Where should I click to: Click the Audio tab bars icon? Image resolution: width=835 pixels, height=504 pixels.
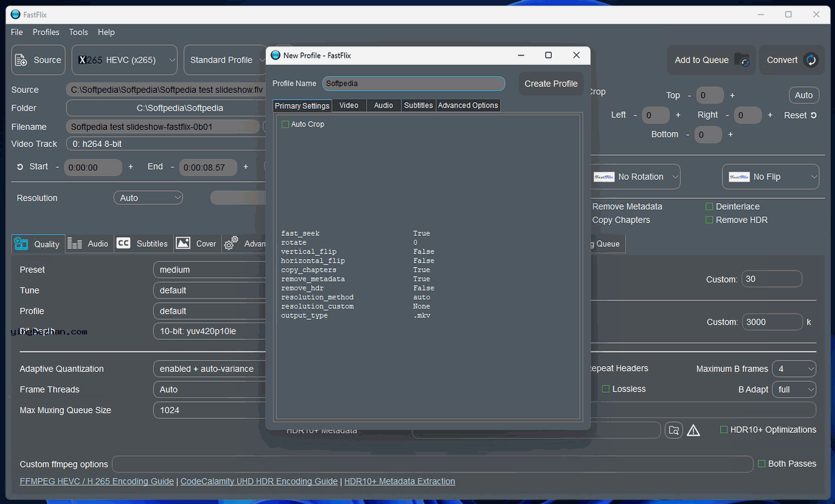(75, 244)
